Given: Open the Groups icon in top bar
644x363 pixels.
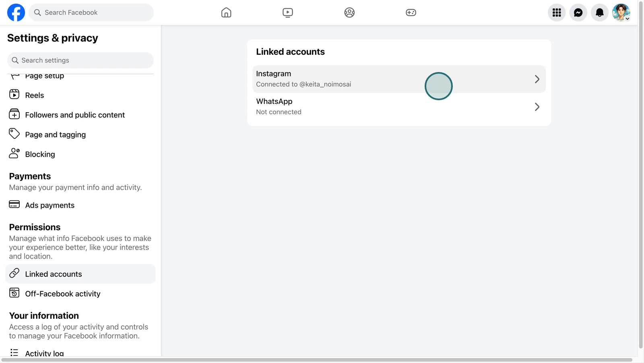Looking at the screenshot, I should click(349, 12).
